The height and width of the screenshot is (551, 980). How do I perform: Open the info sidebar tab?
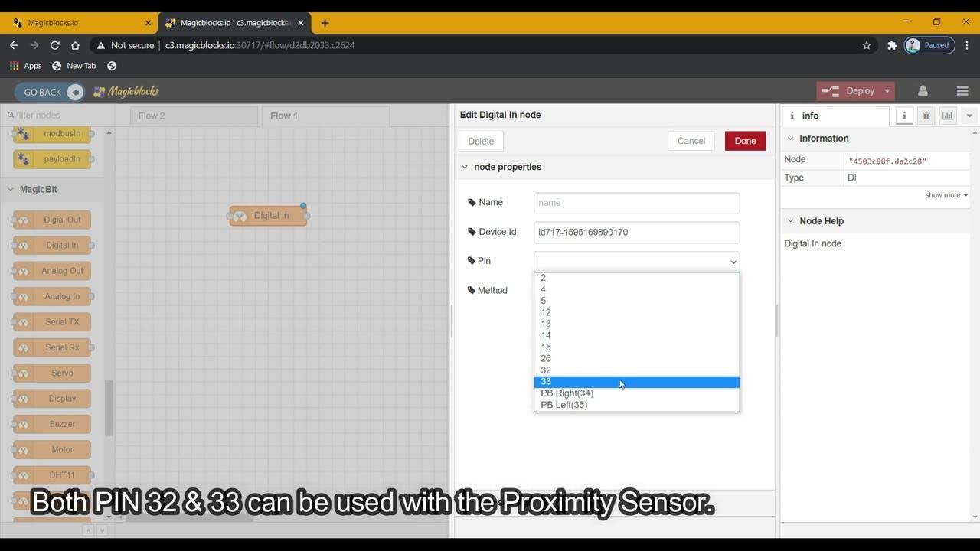(x=904, y=116)
